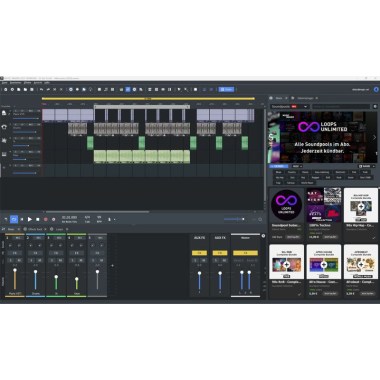Open the 100% Techno soundpool thumbnail

pos(324,205)
